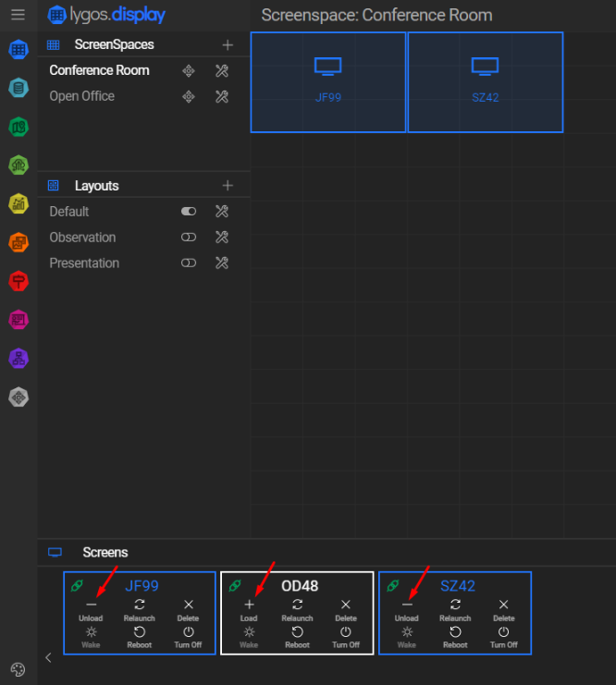Screen dimensions: 616x685
Task: Click the move icon for Open Office
Action: pos(189,96)
